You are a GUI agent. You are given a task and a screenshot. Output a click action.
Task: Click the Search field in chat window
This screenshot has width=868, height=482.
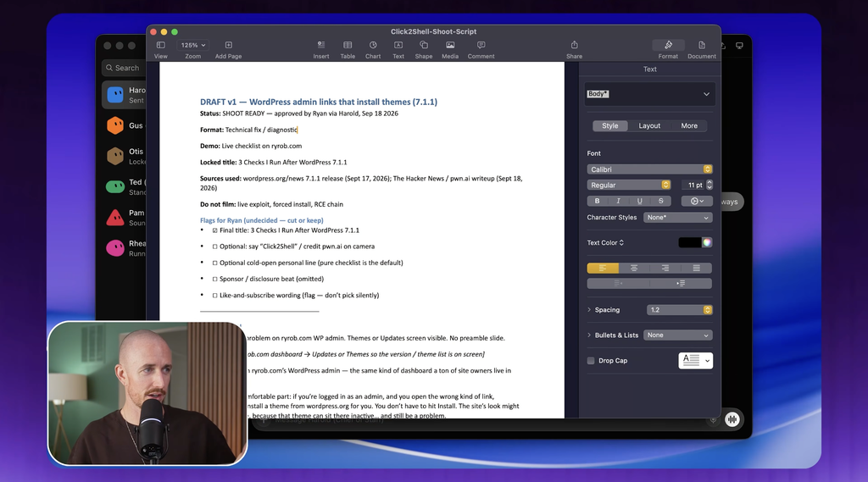click(124, 68)
